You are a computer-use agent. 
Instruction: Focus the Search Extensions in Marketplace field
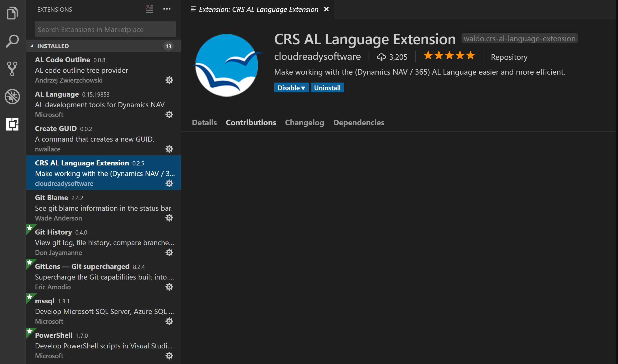105,29
